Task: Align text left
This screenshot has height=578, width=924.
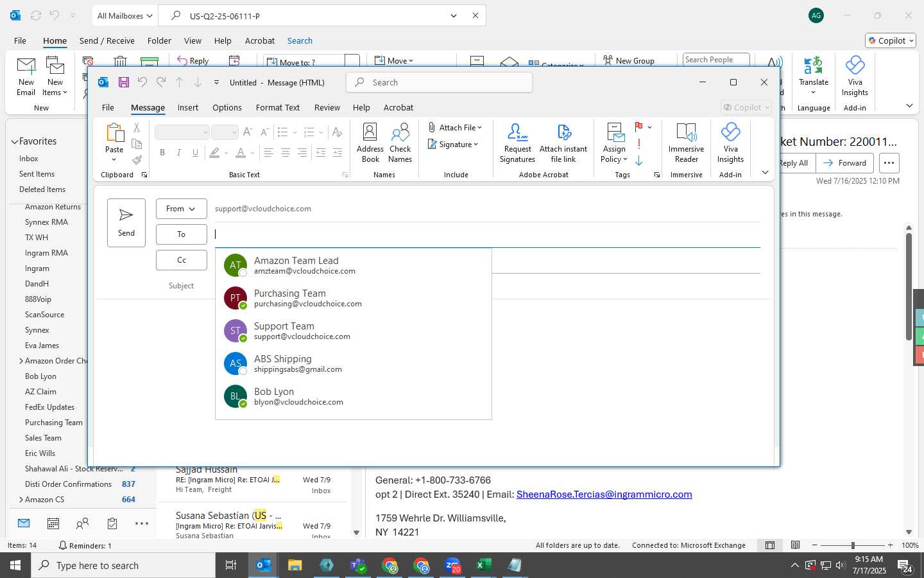Action: click(269, 153)
